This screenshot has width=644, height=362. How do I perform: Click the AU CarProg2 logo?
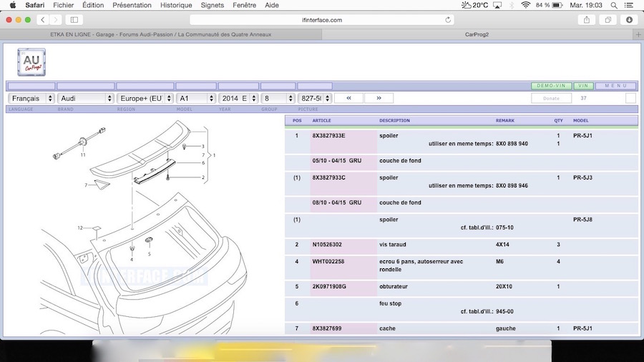[x=31, y=62]
